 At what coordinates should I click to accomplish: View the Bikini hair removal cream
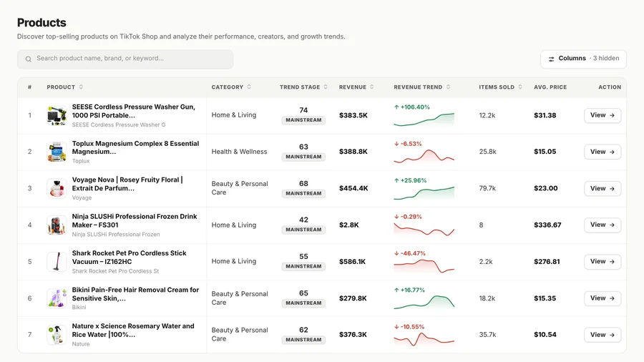tap(602, 298)
